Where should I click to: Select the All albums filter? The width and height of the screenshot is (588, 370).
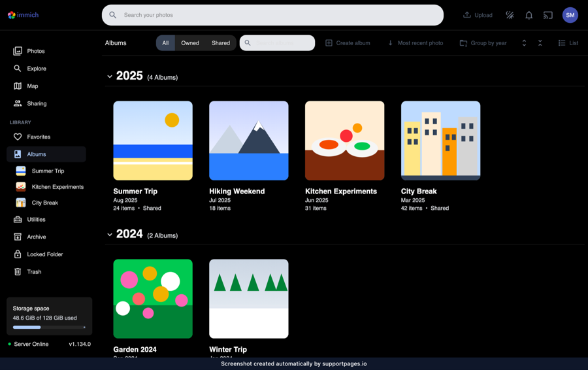coord(165,42)
